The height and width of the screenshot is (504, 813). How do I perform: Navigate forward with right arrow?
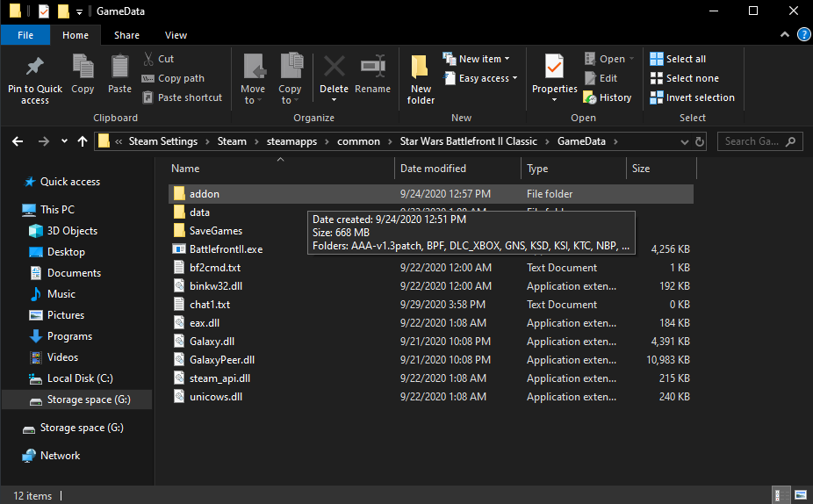tap(44, 141)
